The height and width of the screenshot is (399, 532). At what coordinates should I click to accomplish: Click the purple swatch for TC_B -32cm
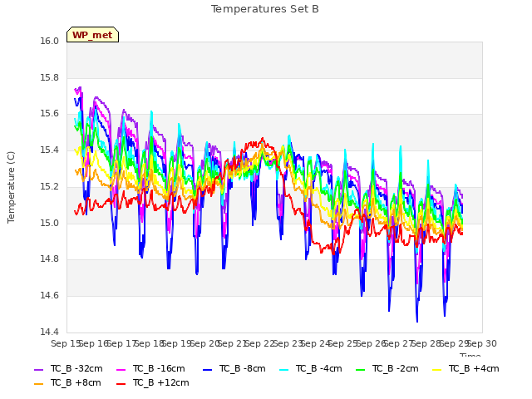point(39,369)
